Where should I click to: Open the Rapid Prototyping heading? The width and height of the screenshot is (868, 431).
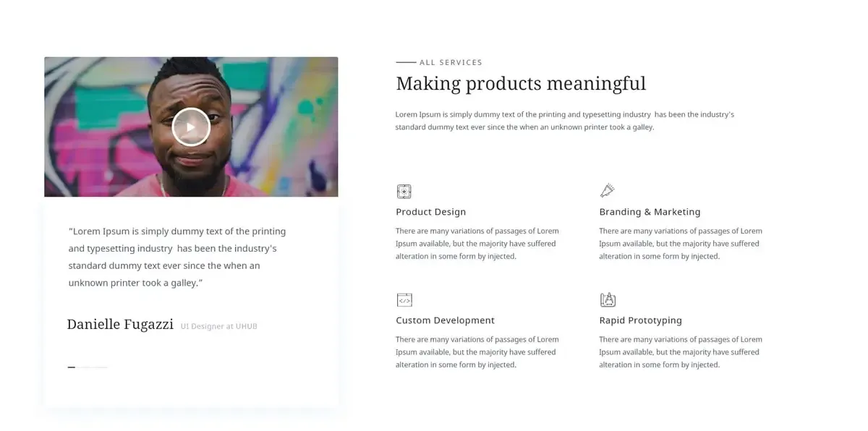coord(640,320)
